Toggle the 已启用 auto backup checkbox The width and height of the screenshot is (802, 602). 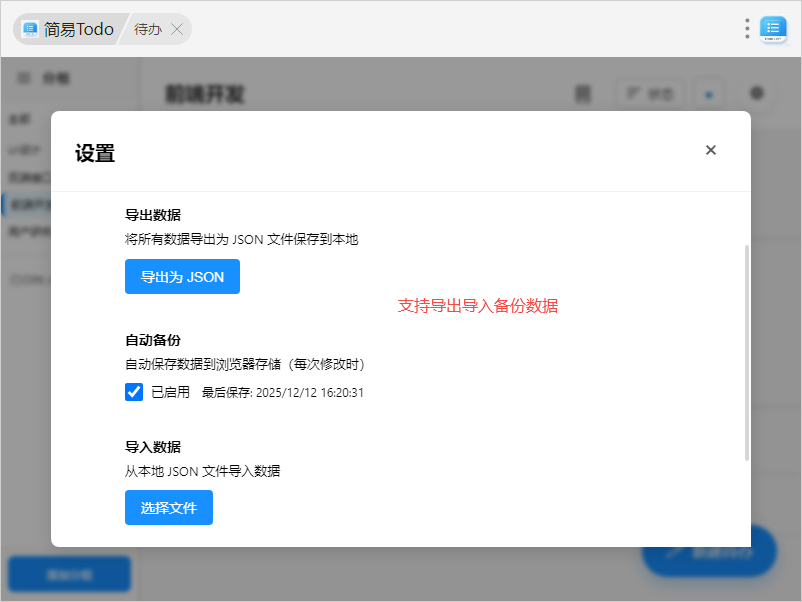click(x=134, y=392)
